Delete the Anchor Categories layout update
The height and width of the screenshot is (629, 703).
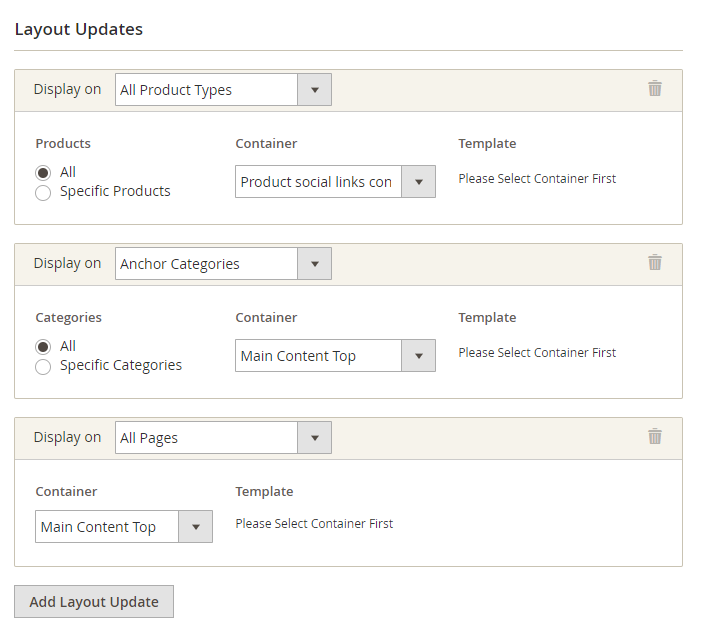coord(655,263)
